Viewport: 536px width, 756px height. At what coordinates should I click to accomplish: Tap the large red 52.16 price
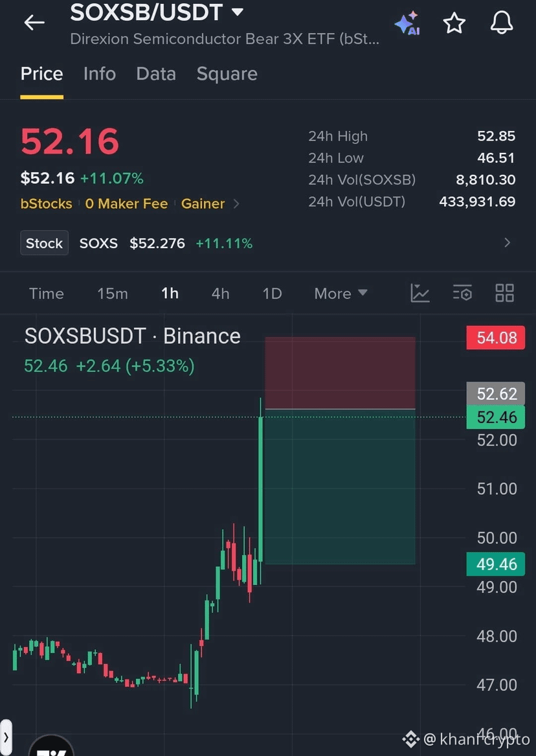tap(70, 141)
